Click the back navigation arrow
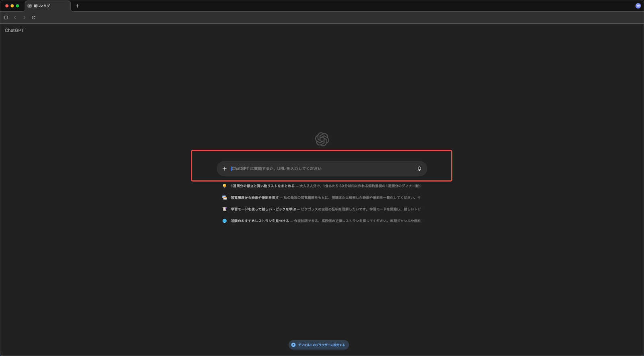Viewport: 644px width, 356px height. [x=15, y=17]
